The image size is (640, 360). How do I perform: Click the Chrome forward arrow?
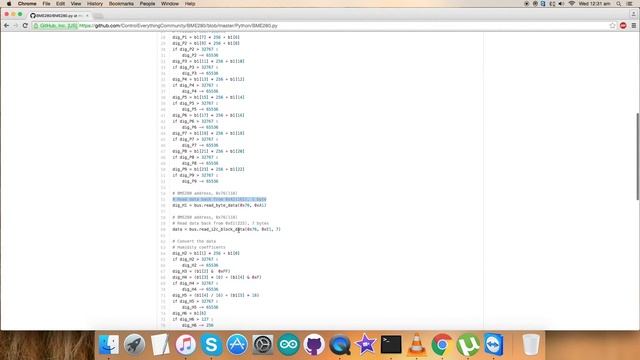coord(16,25)
